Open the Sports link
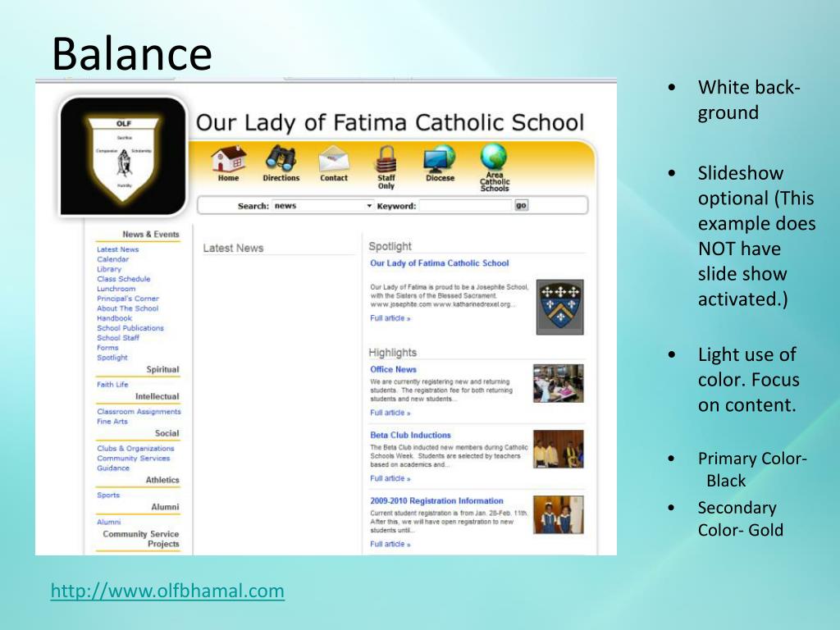The height and width of the screenshot is (630, 840). (x=108, y=495)
